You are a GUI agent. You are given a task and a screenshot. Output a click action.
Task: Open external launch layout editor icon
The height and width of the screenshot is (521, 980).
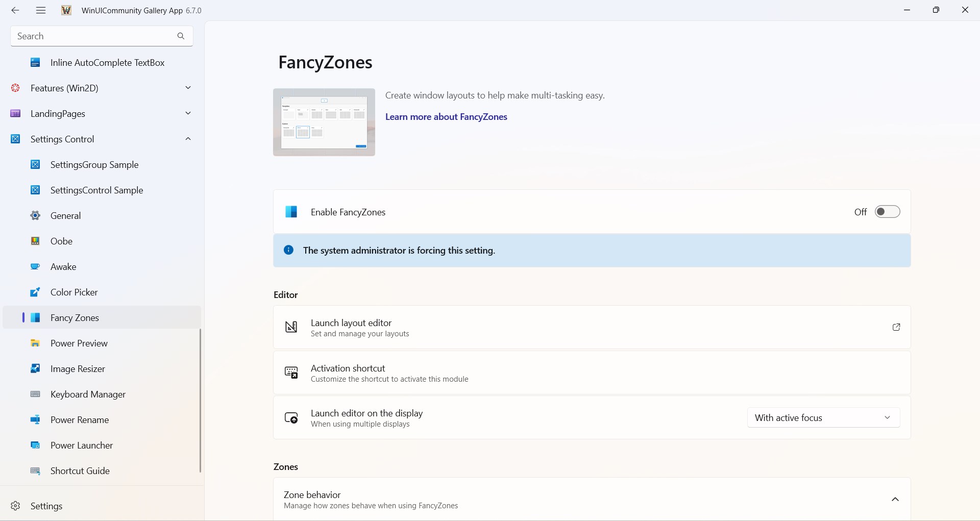pos(896,327)
